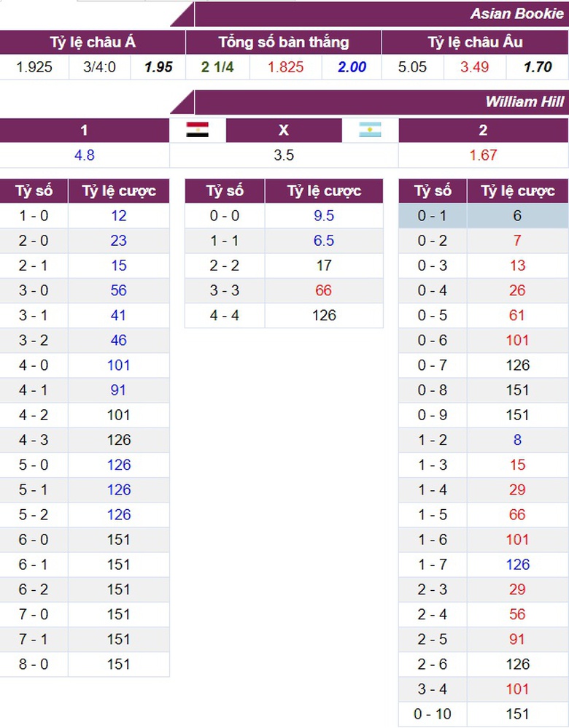
Task: Click odds 7 for score 0 - 2
Action: click(x=517, y=241)
